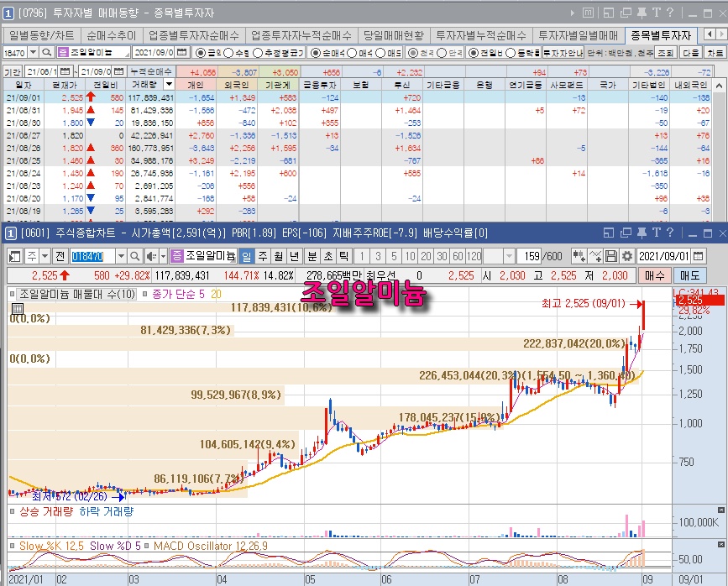The height and width of the screenshot is (586, 728).
Task: Open help for the stock chart window
Action: 670,233
